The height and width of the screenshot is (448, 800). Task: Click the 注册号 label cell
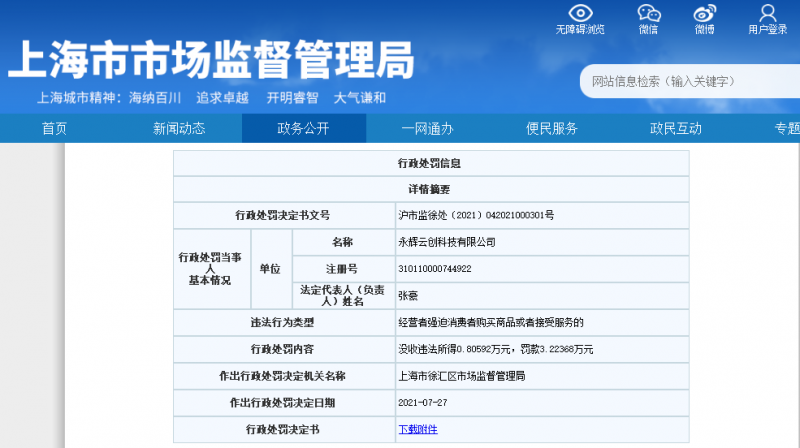click(x=343, y=269)
